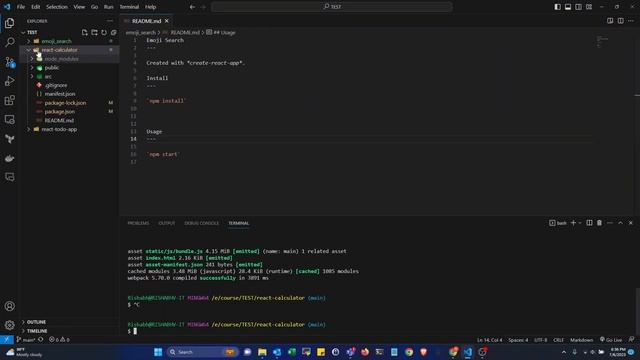Open Windows Start menu
Screen dimensions: 640x360
pos(158,352)
